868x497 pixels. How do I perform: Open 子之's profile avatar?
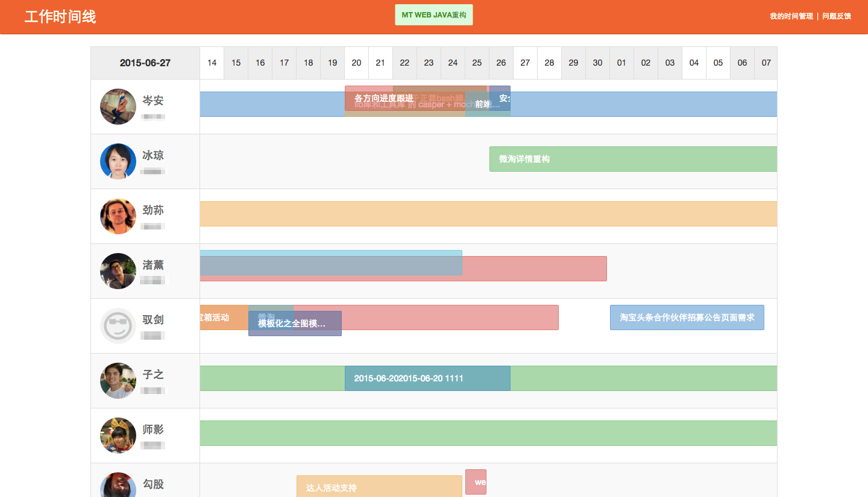(x=118, y=381)
